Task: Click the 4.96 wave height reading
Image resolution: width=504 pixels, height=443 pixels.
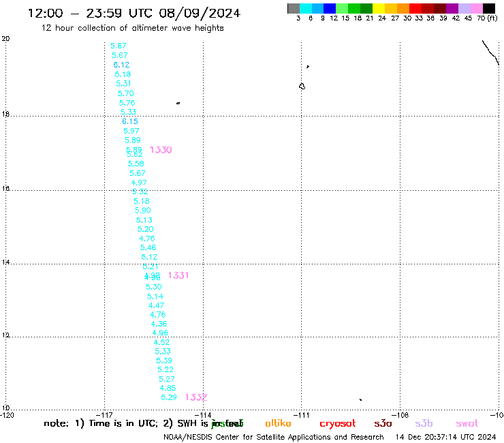Action: [x=160, y=333]
